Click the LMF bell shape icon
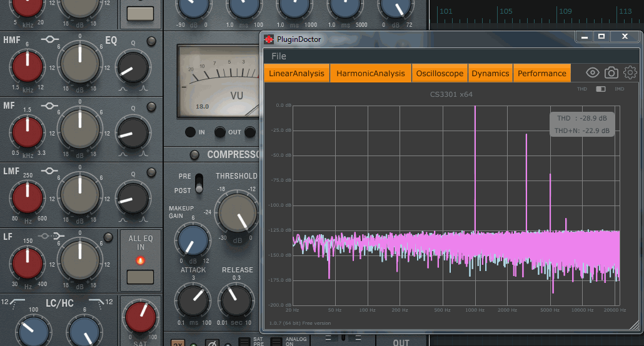 [x=49, y=171]
